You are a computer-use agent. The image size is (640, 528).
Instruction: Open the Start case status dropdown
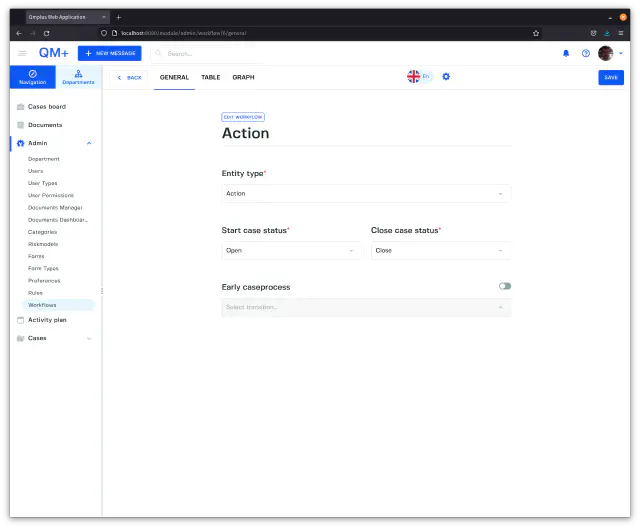click(x=291, y=250)
